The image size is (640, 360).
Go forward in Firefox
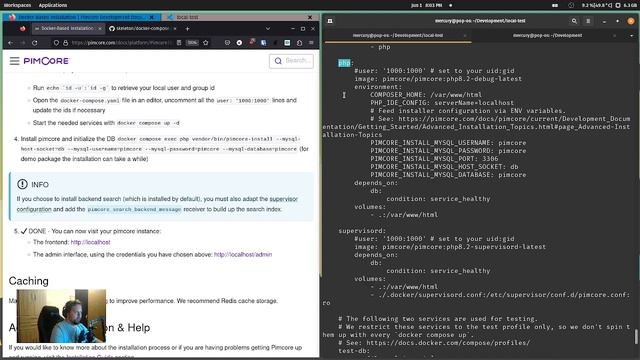pyautogui.click(x=23, y=42)
